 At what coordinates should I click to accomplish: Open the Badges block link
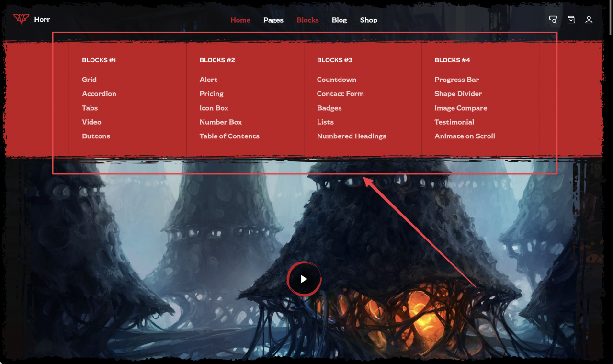[329, 108]
